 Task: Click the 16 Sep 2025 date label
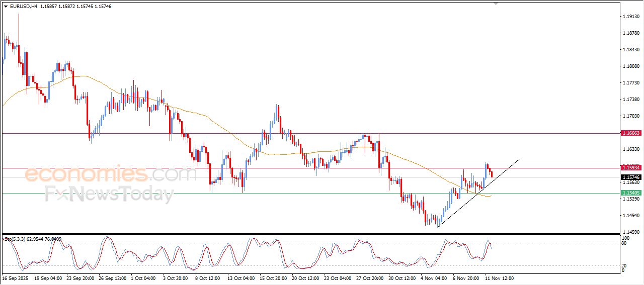15,278
